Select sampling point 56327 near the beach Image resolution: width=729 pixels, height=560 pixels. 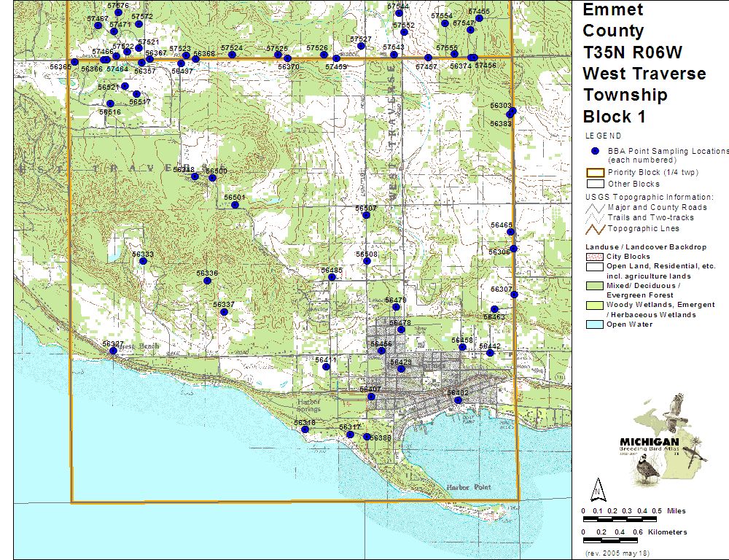[x=113, y=351]
